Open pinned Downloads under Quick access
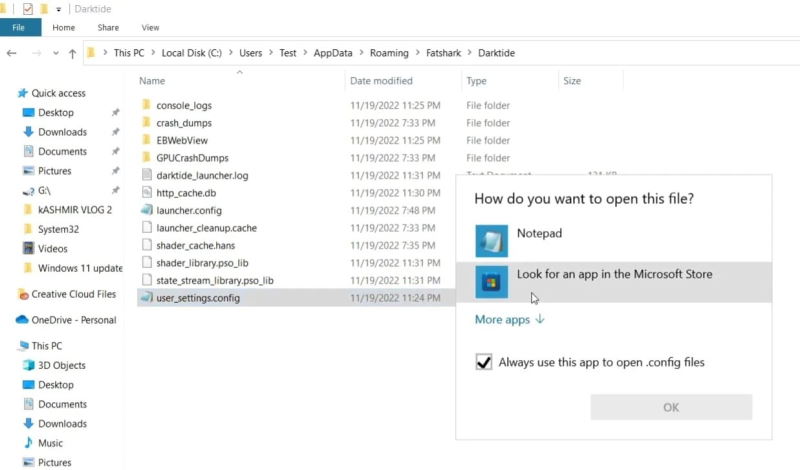 pos(62,132)
